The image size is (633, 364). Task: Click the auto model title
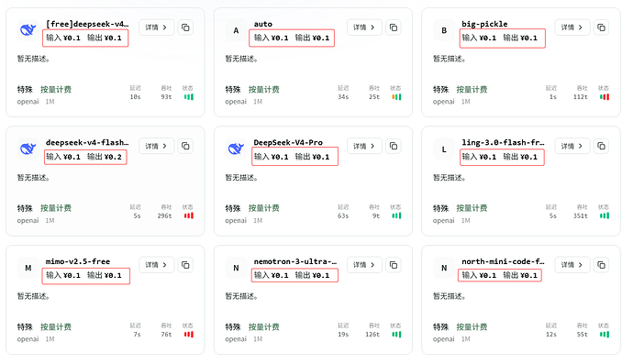[x=263, y=24]
